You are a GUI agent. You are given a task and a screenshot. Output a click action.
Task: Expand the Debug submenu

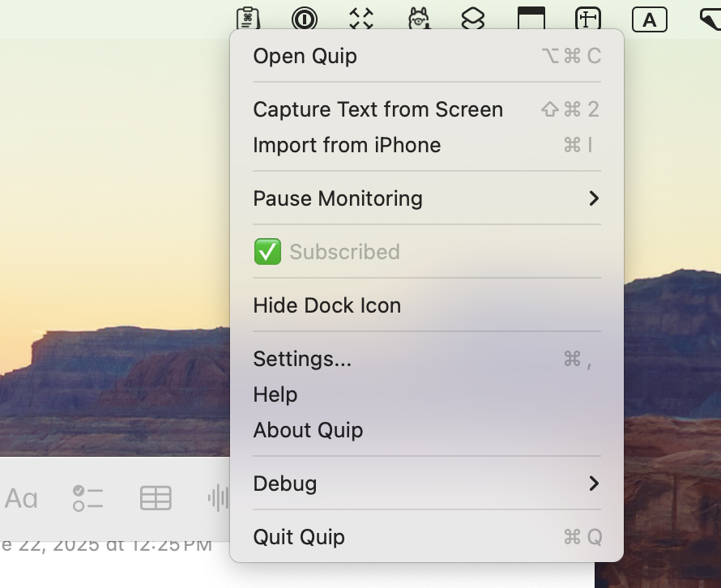pos(427,484)
